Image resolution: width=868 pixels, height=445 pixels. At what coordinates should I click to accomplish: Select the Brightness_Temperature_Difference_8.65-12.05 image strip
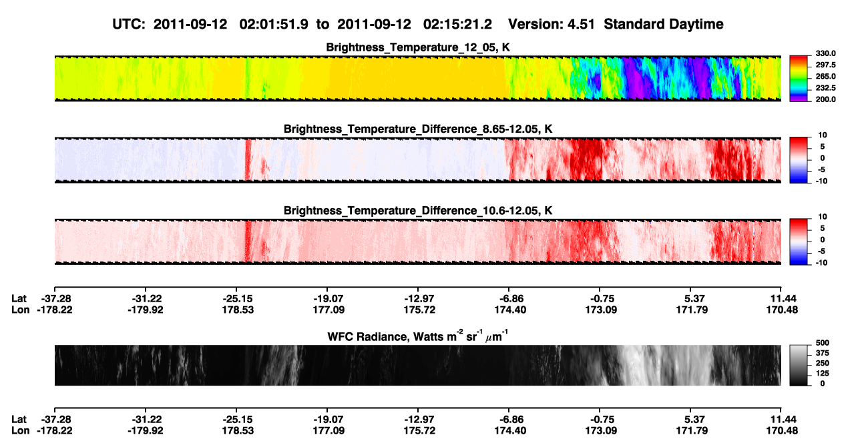coord(417,159)
